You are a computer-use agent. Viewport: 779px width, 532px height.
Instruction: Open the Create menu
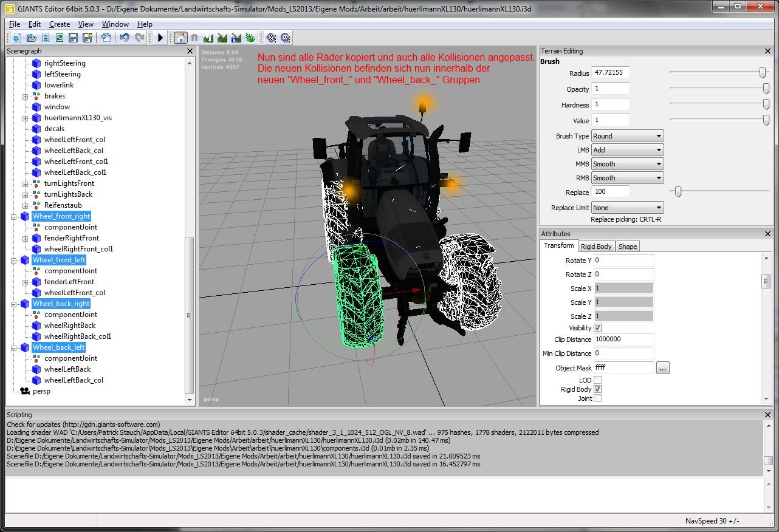click(60, 24)
